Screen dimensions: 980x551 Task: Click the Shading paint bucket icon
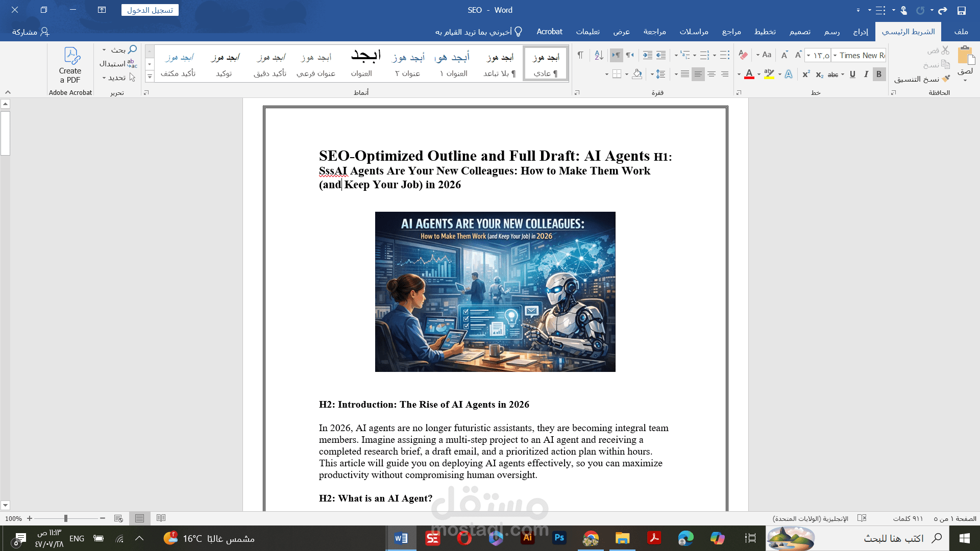click(636, 74)
